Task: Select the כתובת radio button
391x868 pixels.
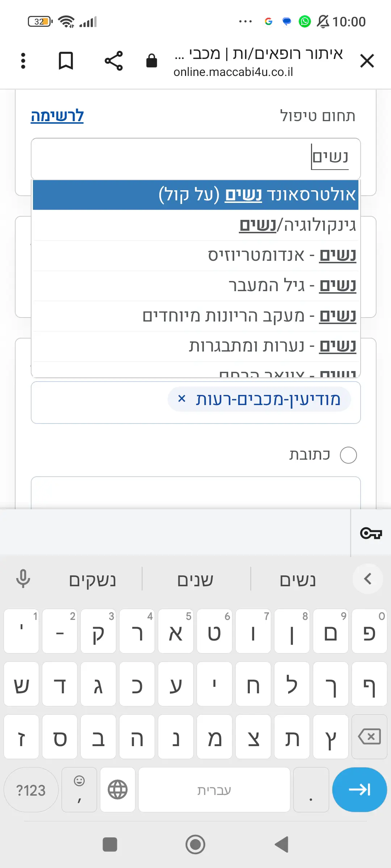Action: pyautogui.click(x=348, y=455)
